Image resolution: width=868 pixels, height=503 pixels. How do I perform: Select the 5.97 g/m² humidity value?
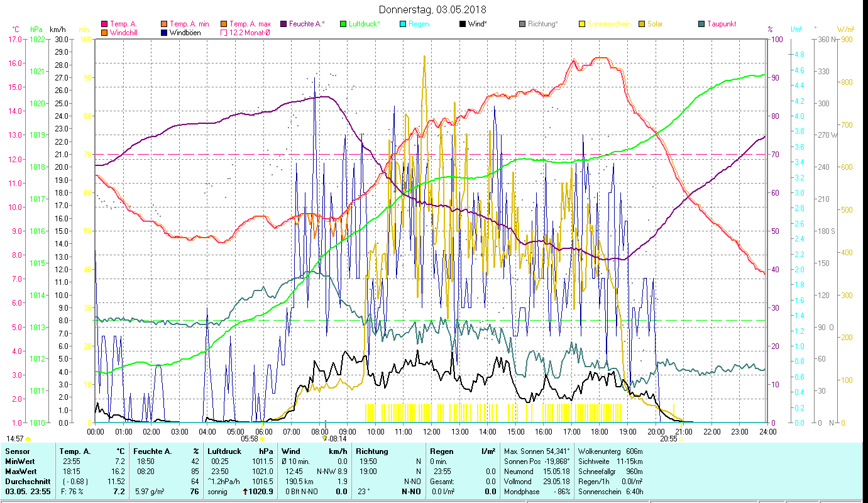tap(150, 492)
